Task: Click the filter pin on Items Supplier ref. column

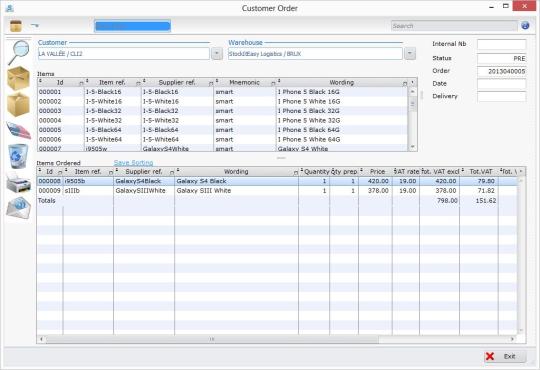Action: click(x=211, y=83)
